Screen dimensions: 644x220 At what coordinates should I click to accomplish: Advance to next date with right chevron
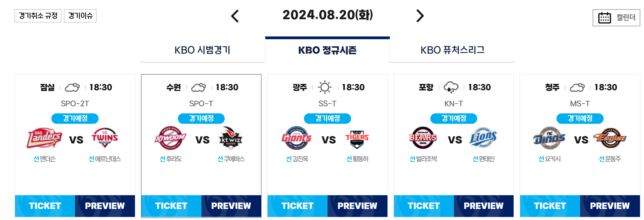[420, 16]
